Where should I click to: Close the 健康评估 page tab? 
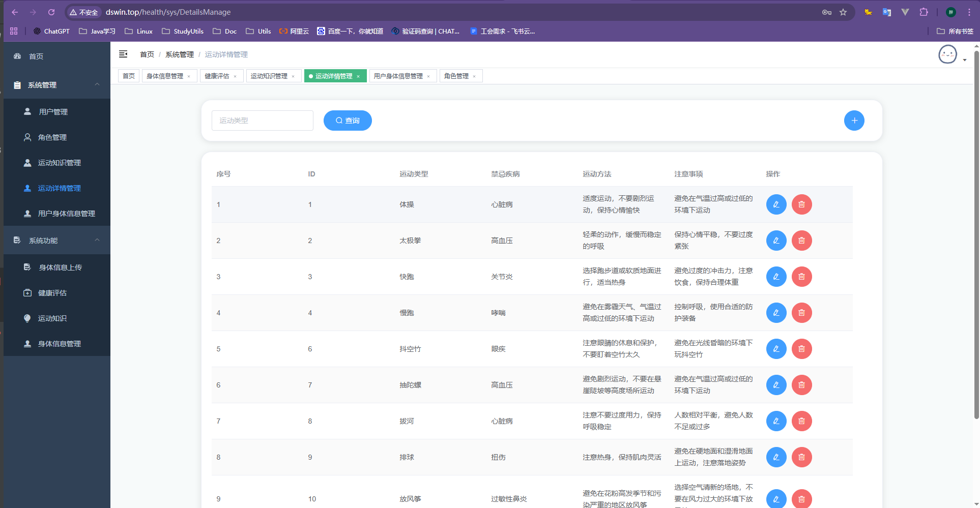(235, 76)
